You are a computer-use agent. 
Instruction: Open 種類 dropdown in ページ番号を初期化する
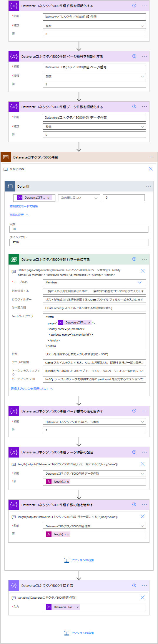tap(94, 76)
